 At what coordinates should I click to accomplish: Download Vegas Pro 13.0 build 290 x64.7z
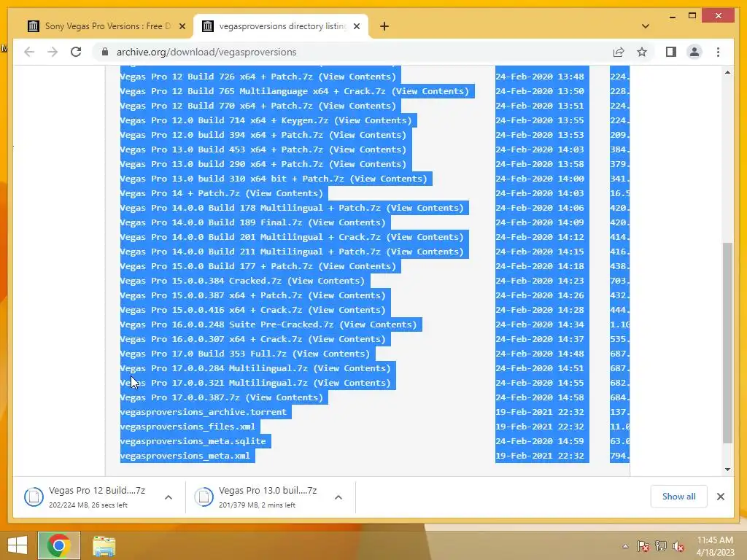[x=222, y=164]
